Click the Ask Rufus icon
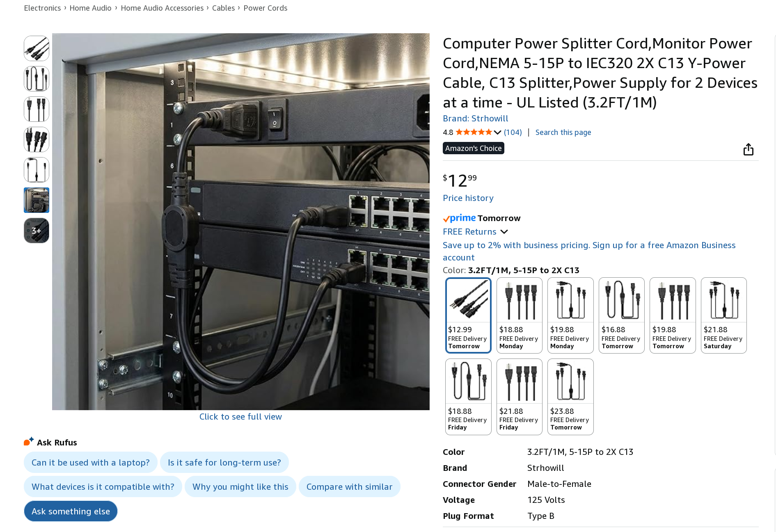The image size is (776, 532). tap(28, 442)
